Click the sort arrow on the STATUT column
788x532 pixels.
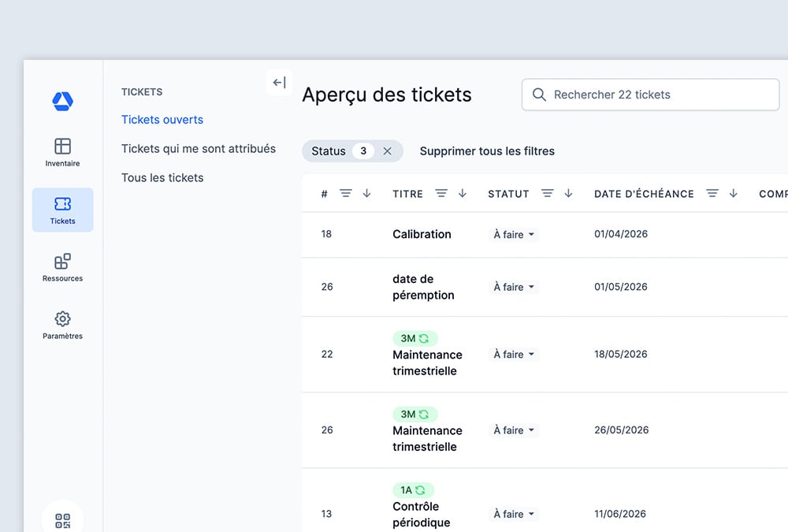(x=567, y=193)
